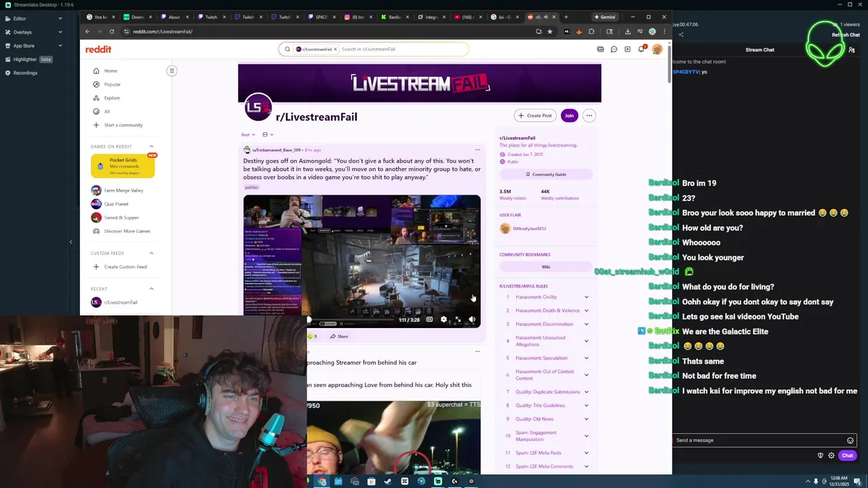The height and width of the screenshot is (488, 868).
Task: Open the feed view layout dropdown
Action: pyautogui.click(x=268, y=134)
